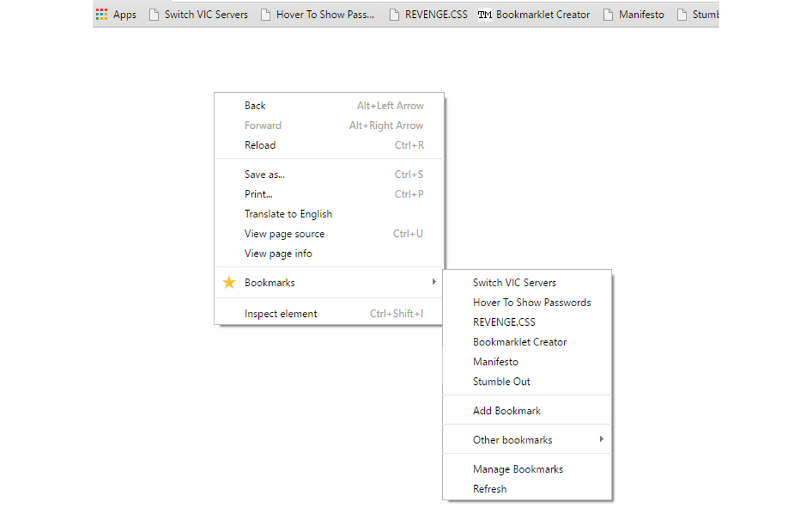This screenshot has height=508, width=812.
Task: Choose Back in the context menu
Action: coord(329,105)
